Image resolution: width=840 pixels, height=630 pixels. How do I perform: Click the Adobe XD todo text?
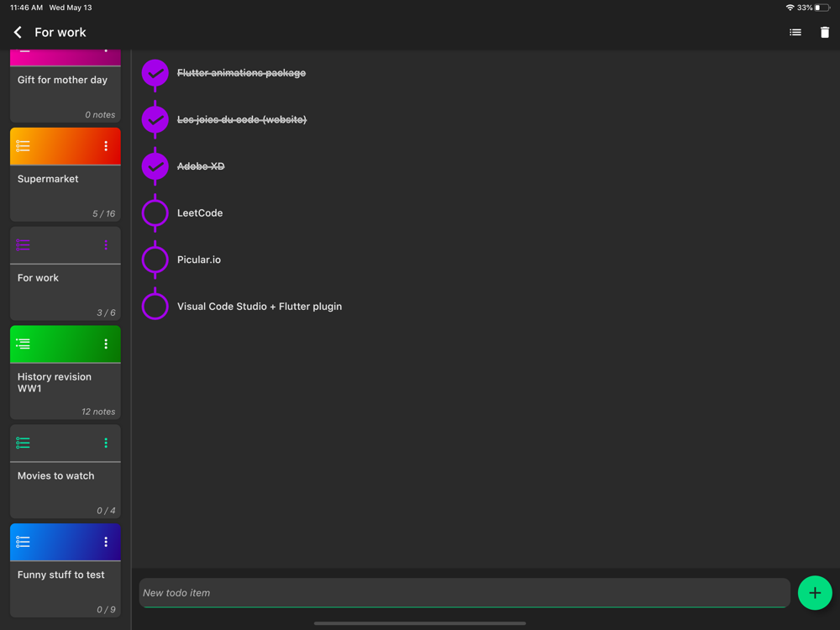pyautogui.click(x=201, y=166)
